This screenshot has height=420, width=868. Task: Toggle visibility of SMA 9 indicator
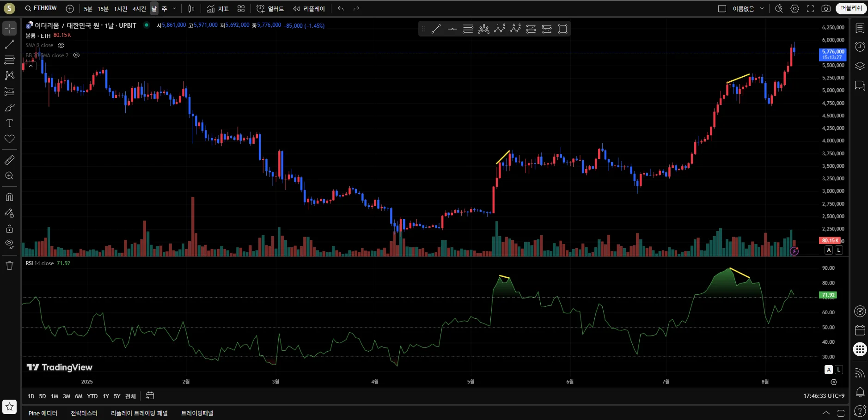point(61,45)
